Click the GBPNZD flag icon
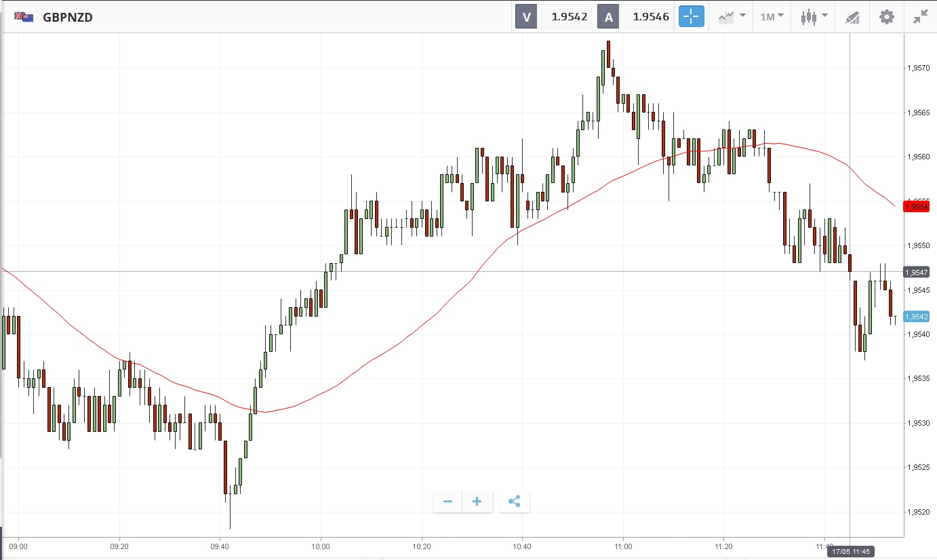This screenshot has height=560, width=937. pos(24,17)
